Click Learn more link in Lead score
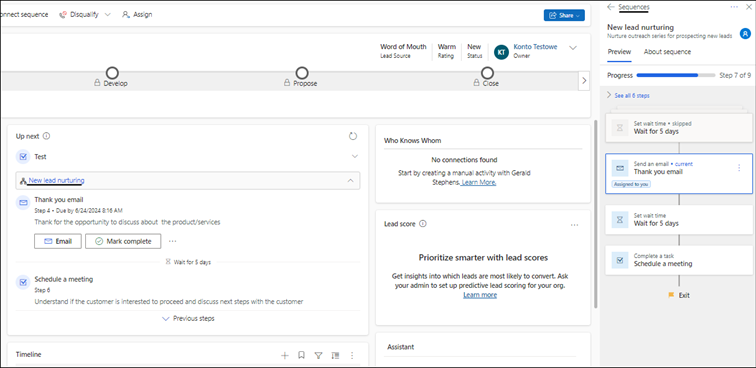 pyautogui.click(x=480, y=295)
